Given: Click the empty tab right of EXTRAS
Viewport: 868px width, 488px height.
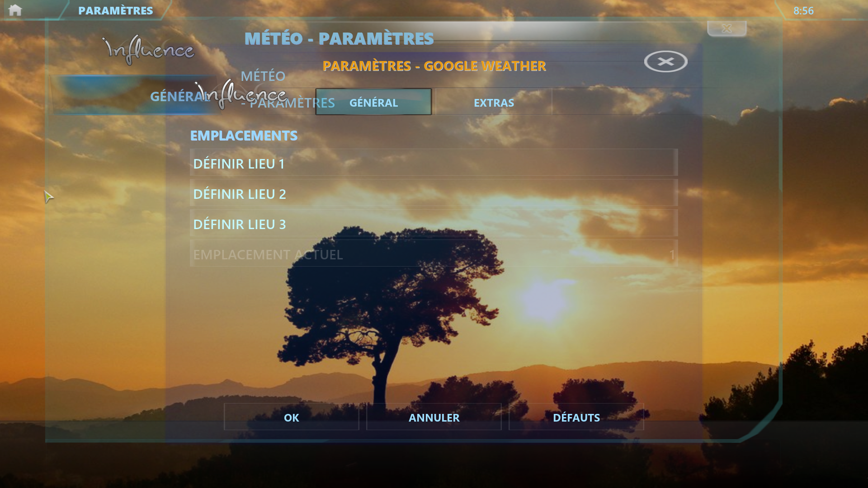Looking at the screenshot, I should pyautogui.click(x=610, y=103).
